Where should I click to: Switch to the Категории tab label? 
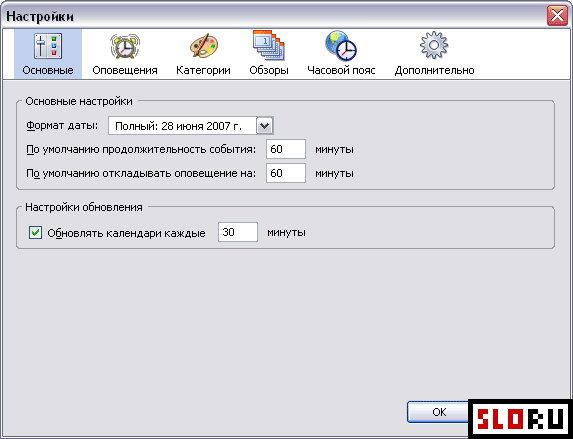point(203,70)
